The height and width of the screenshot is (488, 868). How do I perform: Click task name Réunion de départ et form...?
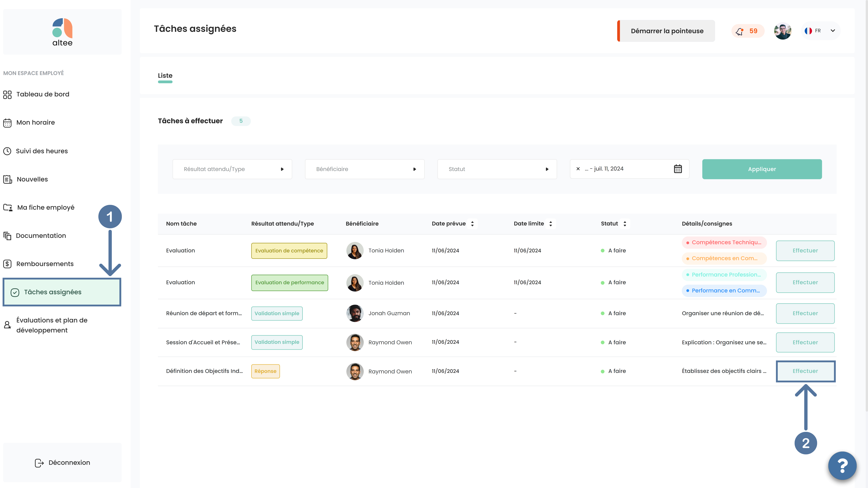coord(204,313)
